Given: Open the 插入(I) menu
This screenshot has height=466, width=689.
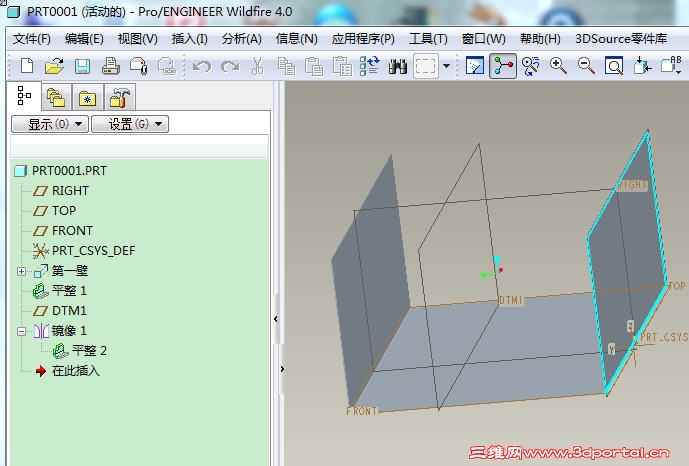Looking at the screenshot, I should coord(189,39).
